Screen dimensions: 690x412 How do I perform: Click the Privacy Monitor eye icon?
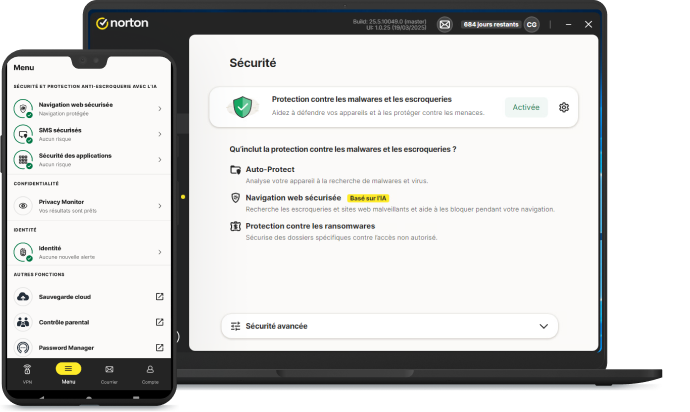(x=24, y=205)
